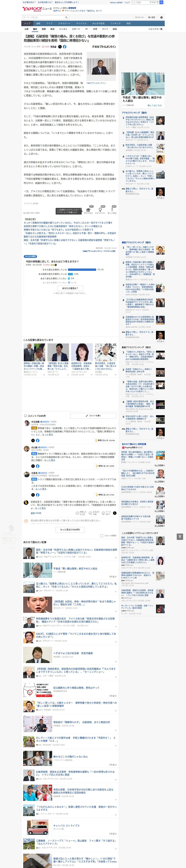Open the settings gear icon
Screen dimensions: 186x868
[161, 18]
